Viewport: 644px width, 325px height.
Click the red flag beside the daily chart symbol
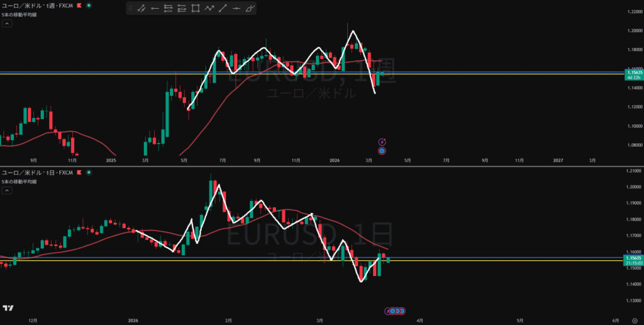point(78,172)
